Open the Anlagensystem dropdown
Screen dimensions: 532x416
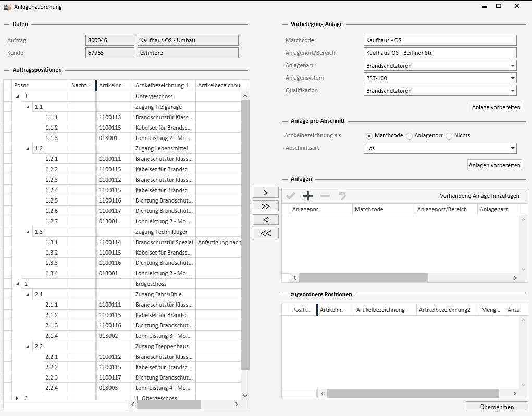coord(513,78)
